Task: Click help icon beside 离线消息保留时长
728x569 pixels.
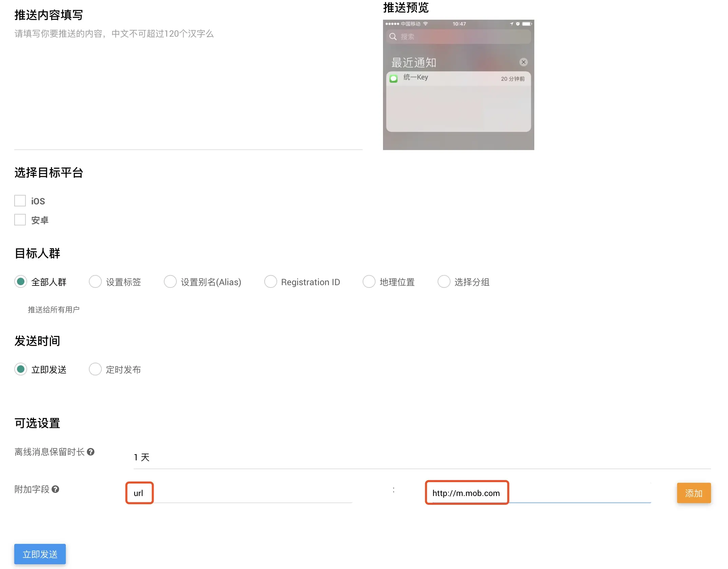Action: [91, 452]
